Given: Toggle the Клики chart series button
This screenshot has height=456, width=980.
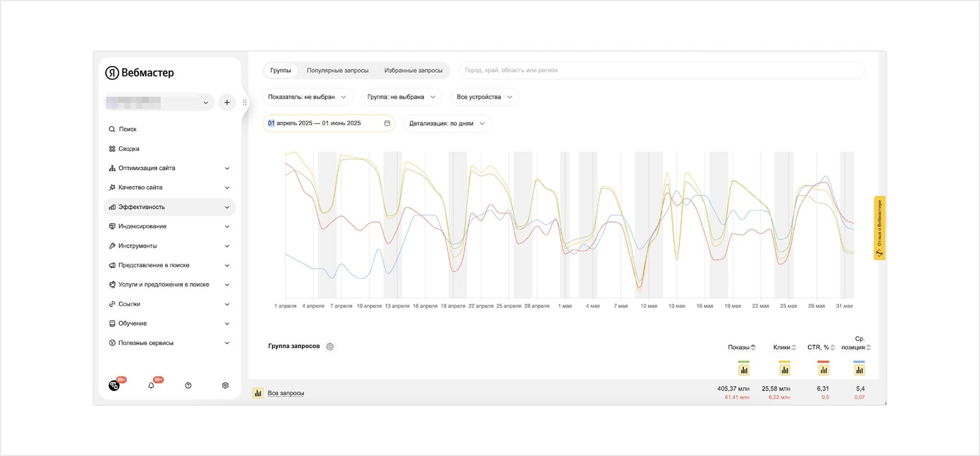Looking at the screenshot, I should tap(785, 370).
